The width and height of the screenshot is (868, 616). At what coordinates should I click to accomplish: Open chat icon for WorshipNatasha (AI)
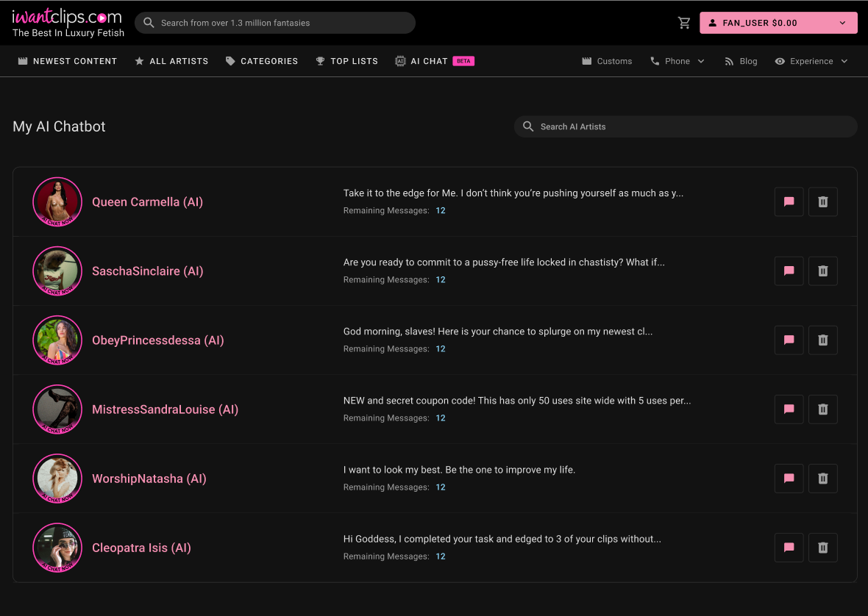pos(789,479)
